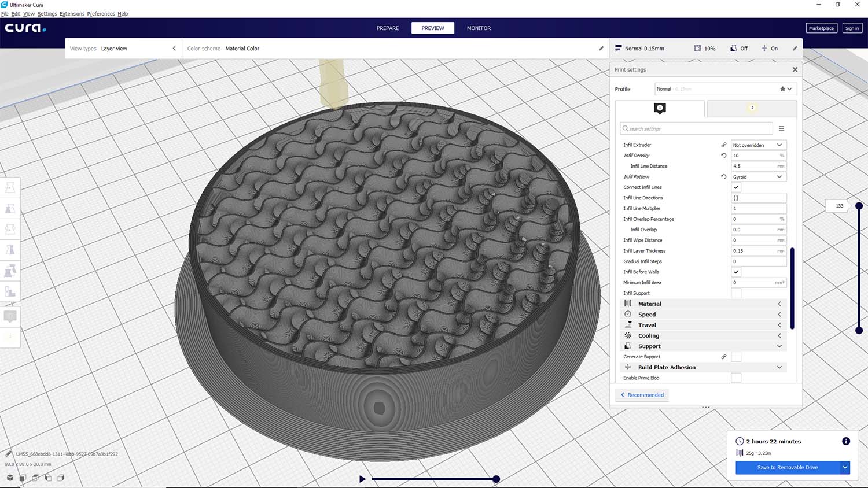The height and width of the screenshot is (488, 868).
Task: Open the Marketplace
Action: click(x=821, y=28)
